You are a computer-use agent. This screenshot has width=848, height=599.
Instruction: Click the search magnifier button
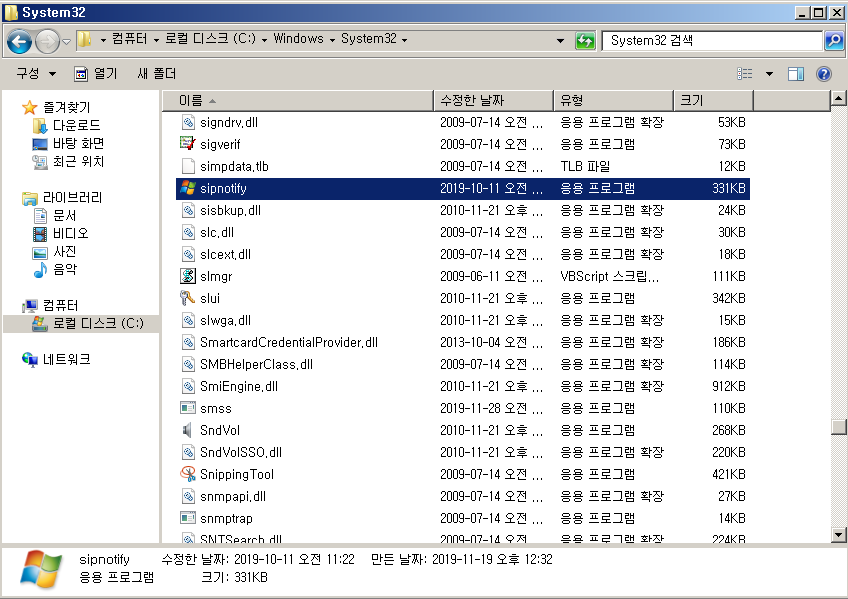pos(834,41)
